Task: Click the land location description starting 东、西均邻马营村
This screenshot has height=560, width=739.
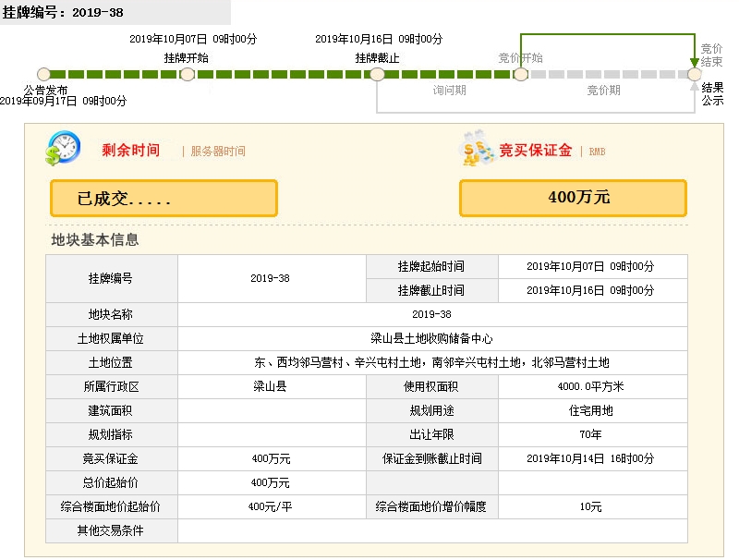Action: pos(431,362)
